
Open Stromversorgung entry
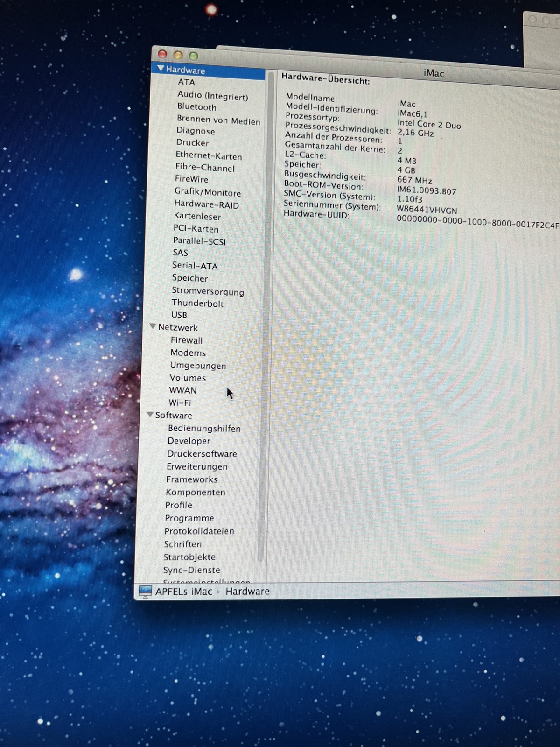click(208, 291)
